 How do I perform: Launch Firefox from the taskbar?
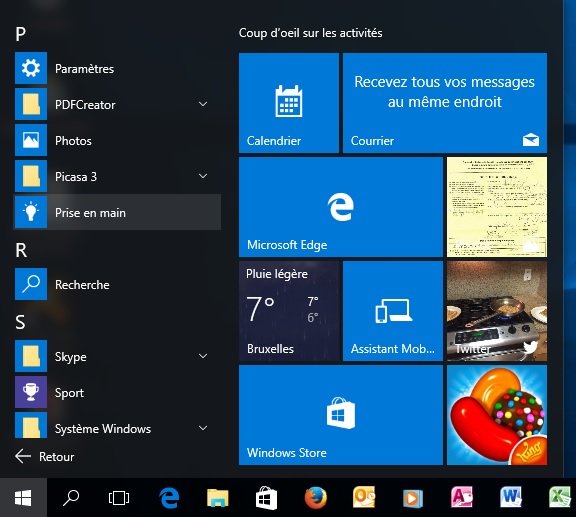point(316,498)
